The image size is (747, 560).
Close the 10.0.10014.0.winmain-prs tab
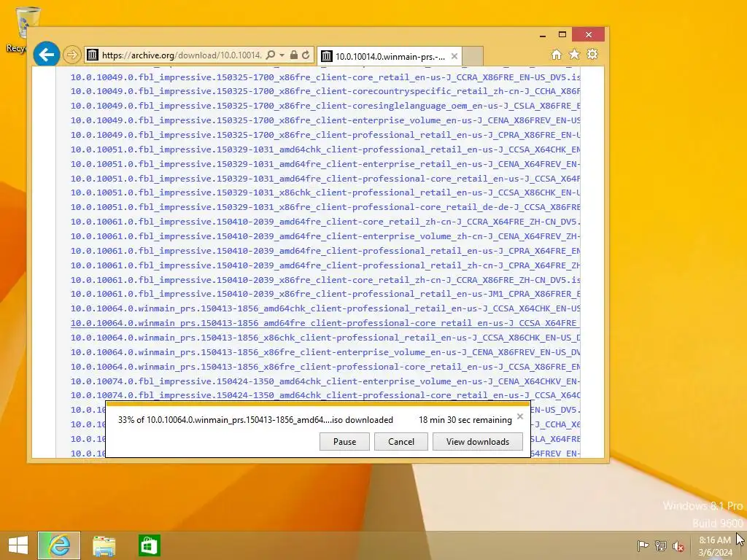(x=454, y=56)
